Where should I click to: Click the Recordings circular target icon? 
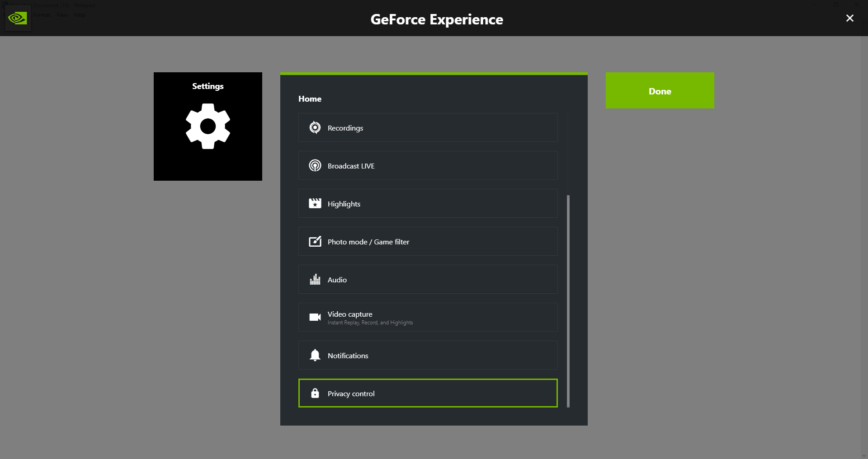pos(315,128)
